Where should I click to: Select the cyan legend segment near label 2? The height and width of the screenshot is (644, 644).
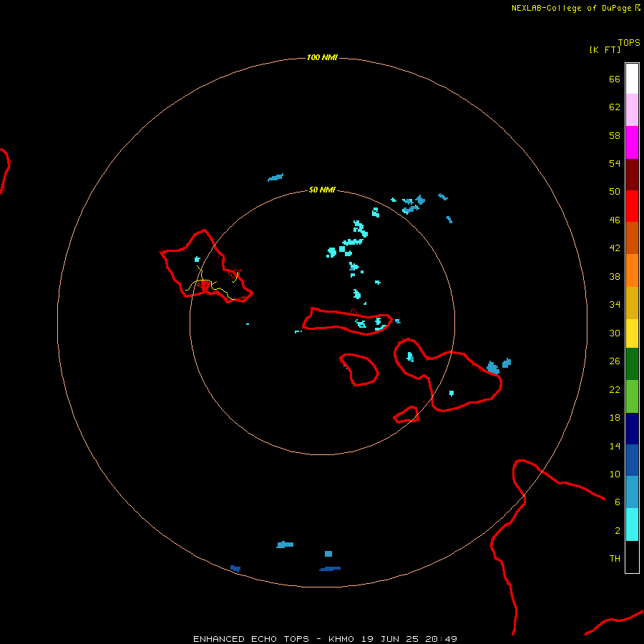632,525
